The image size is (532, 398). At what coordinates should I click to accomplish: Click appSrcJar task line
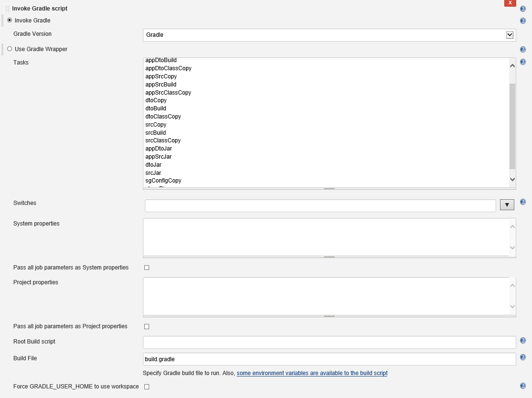pyautogui.click(x=158, y=157)
